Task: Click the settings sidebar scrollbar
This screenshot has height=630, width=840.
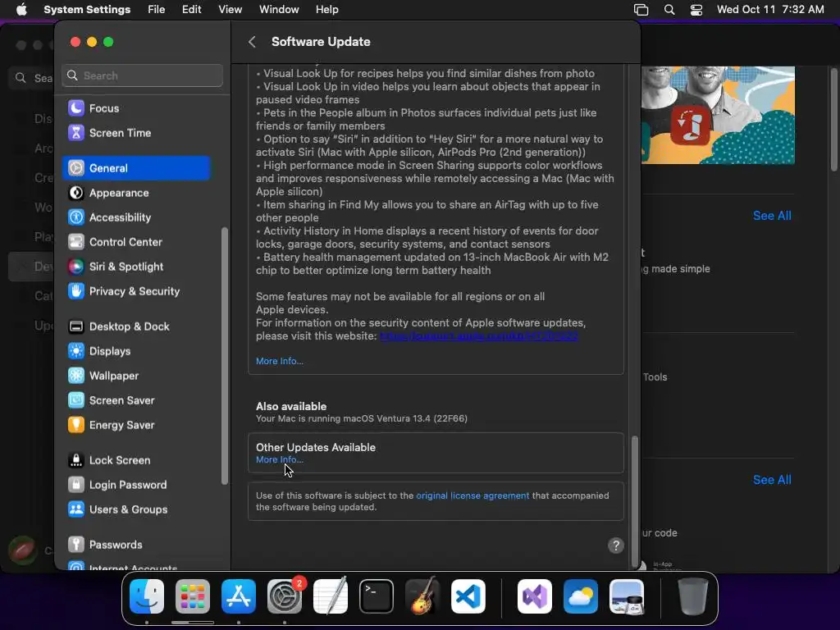Action: coord(225,356)
